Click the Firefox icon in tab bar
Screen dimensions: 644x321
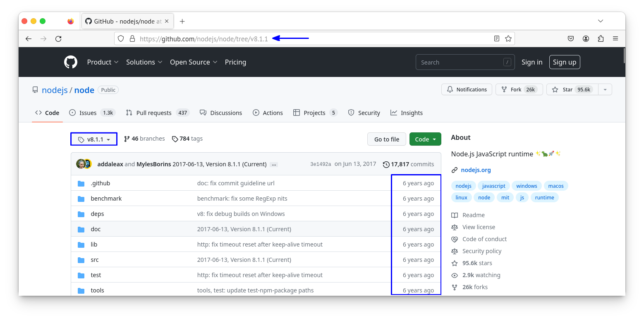point(71,21)
